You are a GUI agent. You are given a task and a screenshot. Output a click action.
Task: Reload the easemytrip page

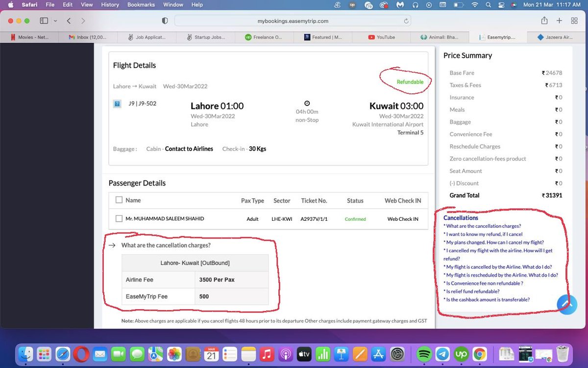pos(406,21)
